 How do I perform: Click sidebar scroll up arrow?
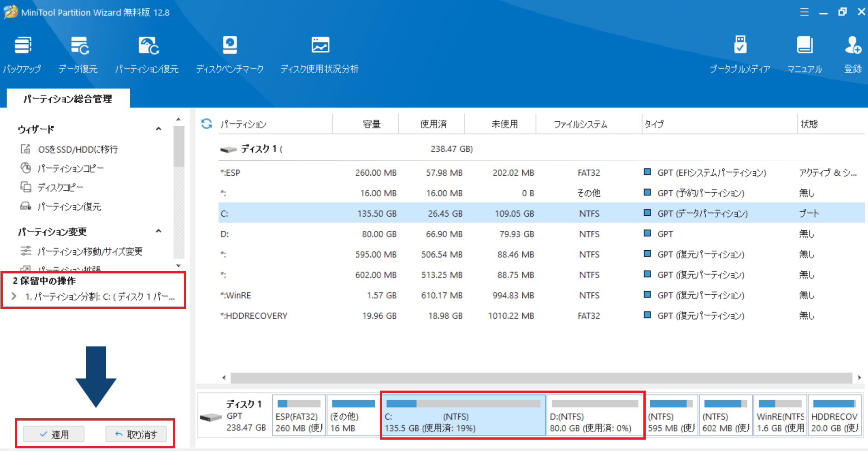178,119
